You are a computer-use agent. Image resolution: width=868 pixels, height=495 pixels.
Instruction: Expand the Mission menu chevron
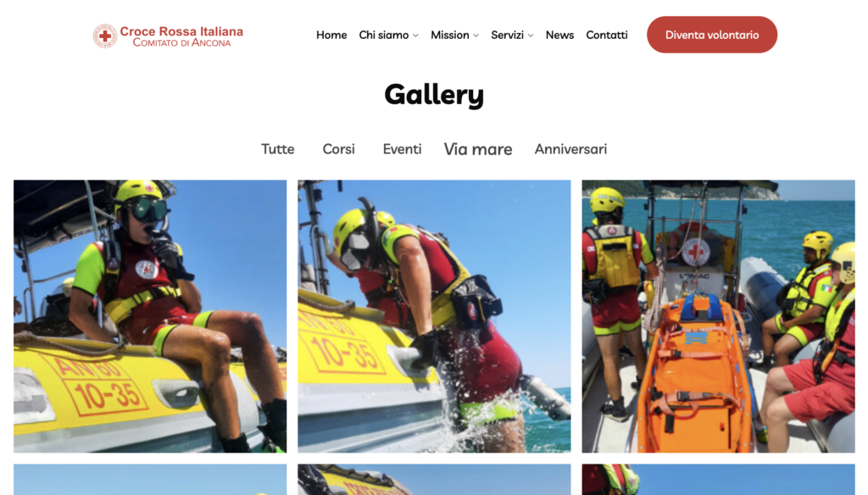476,36
